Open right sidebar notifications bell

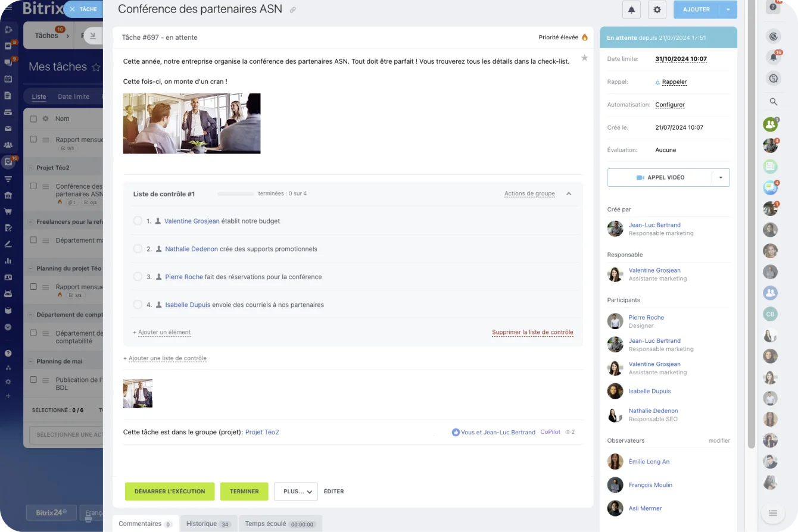tap(773, 57)
